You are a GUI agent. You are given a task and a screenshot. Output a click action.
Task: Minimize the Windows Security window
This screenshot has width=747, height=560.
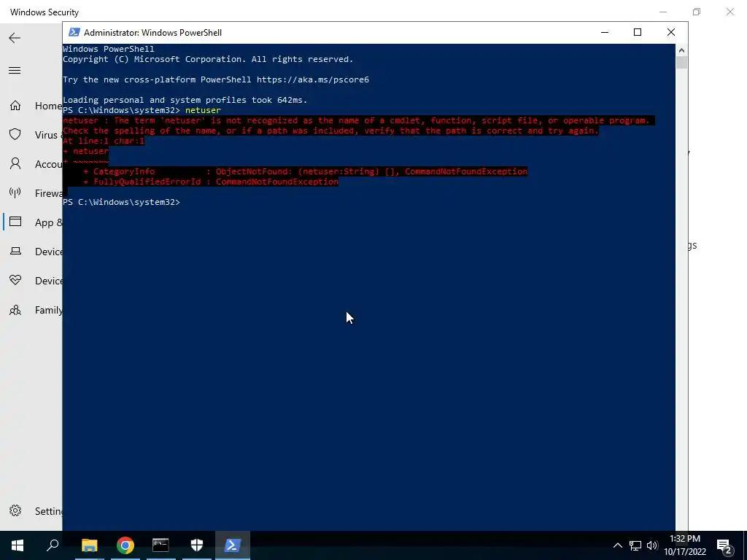coord(663,12)
